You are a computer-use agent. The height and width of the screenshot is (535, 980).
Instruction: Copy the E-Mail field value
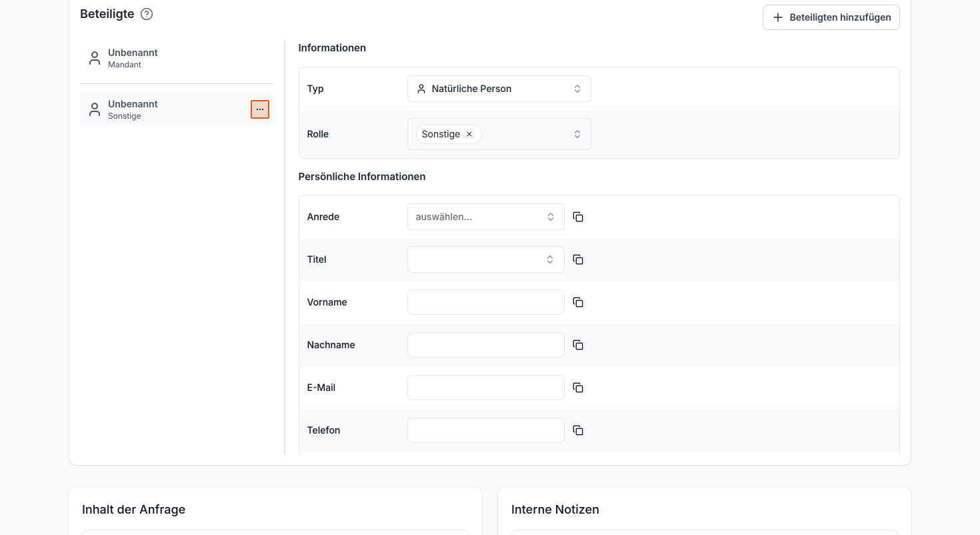(578, 388)
